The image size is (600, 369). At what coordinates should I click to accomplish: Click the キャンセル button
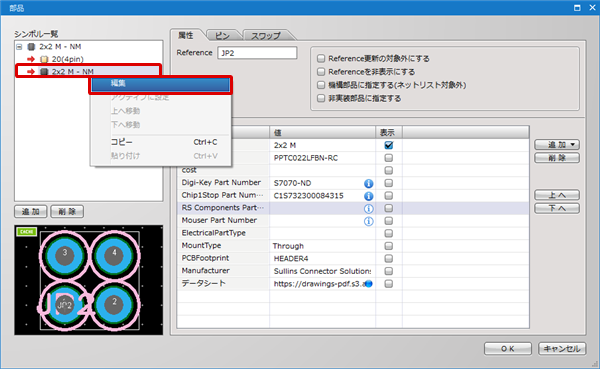[562, 349]
